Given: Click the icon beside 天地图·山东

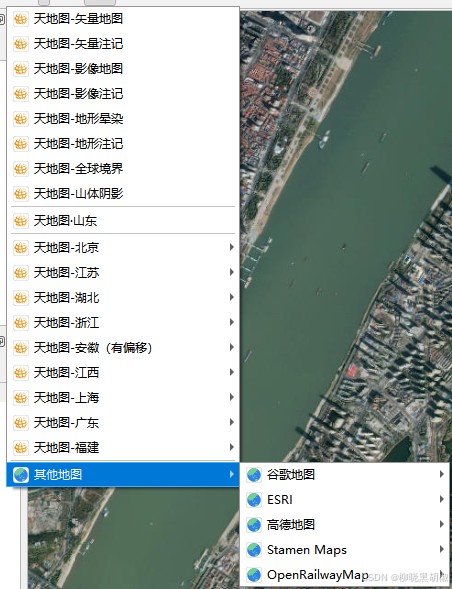Looking at the screenshot, I should pos(21,220).
